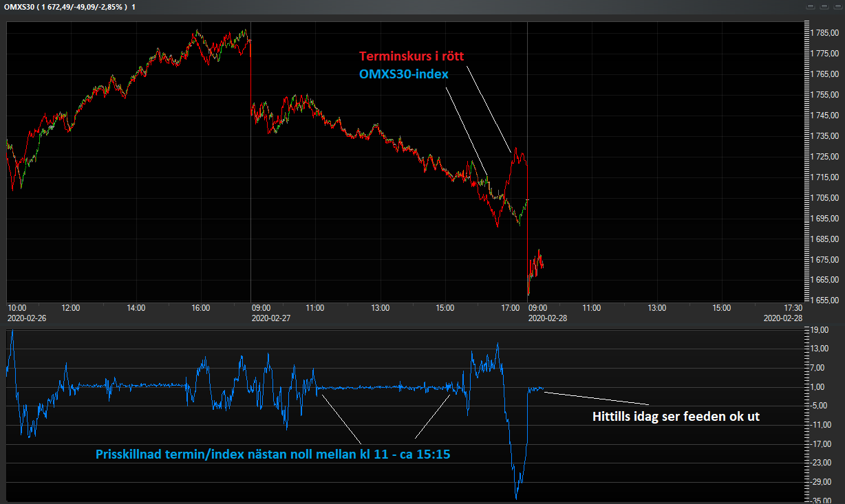Click the 14:00 time label on Feb 26

[136, 308]
